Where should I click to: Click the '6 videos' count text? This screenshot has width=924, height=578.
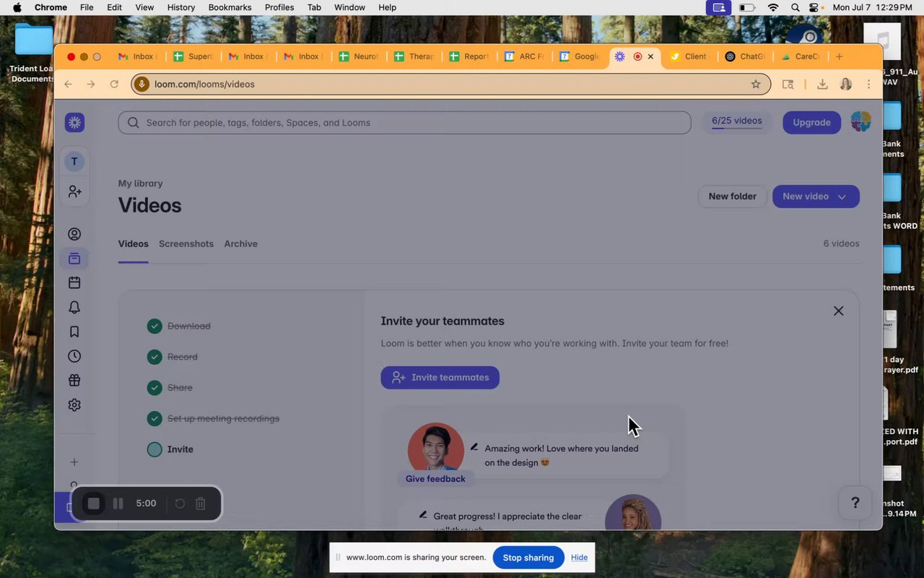coord(841,243)
